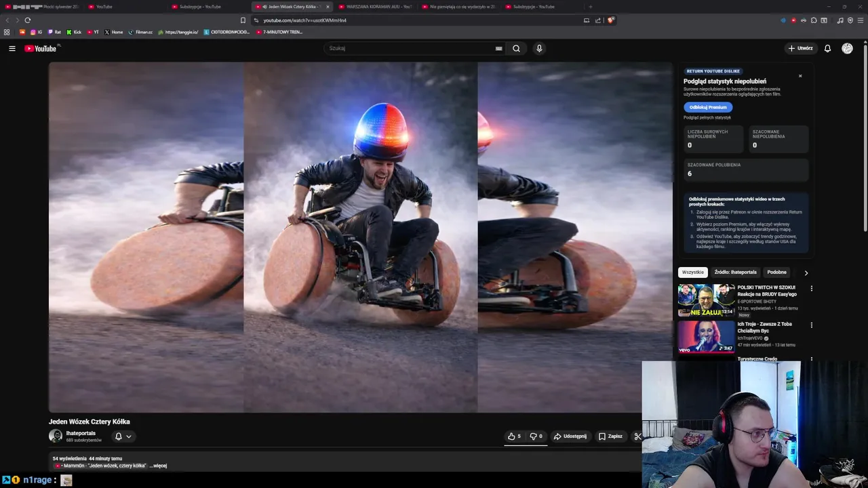The width and height of the screenshot is (868, 488).
Task: Open the 7-MINUTOWY TREN bookmark
Action: [x=279, y=32]
